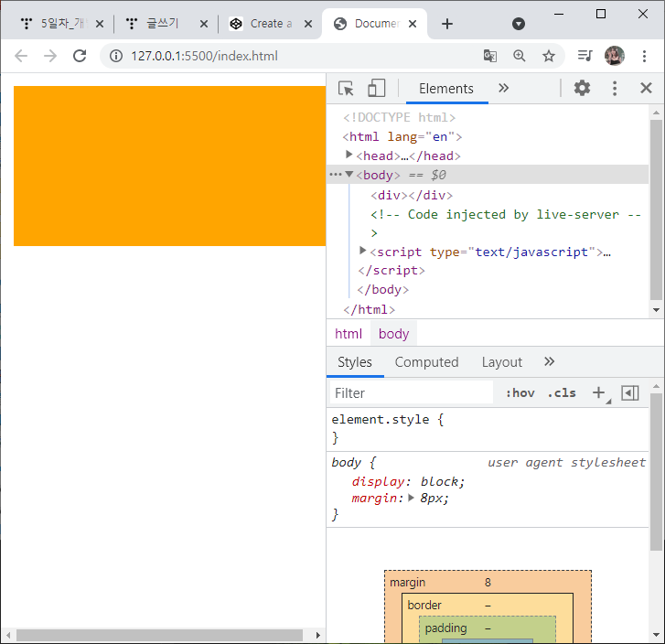Open a new browser tab
The height and width of the screenshot is (644, 665).
point(447,24)
